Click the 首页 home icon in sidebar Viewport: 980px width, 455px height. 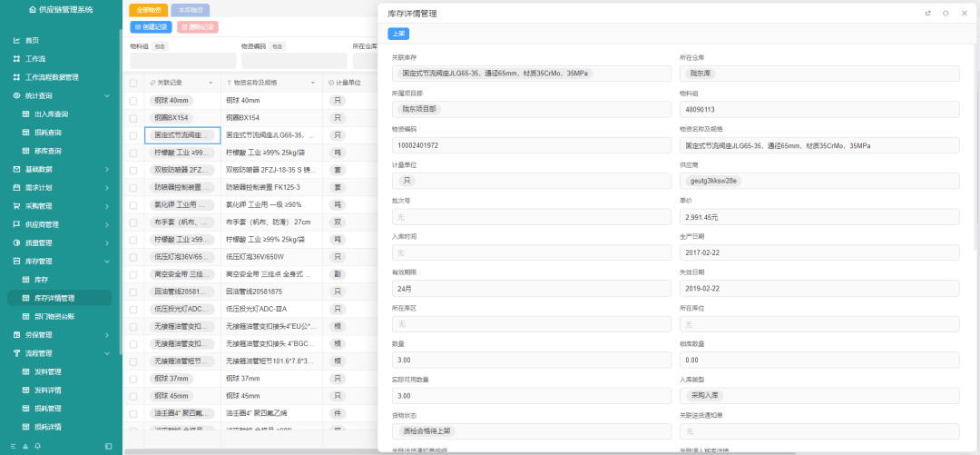pos(16,41)
